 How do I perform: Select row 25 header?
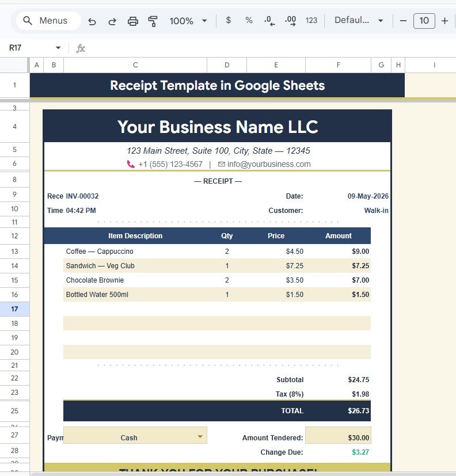(x=14, y=411)
